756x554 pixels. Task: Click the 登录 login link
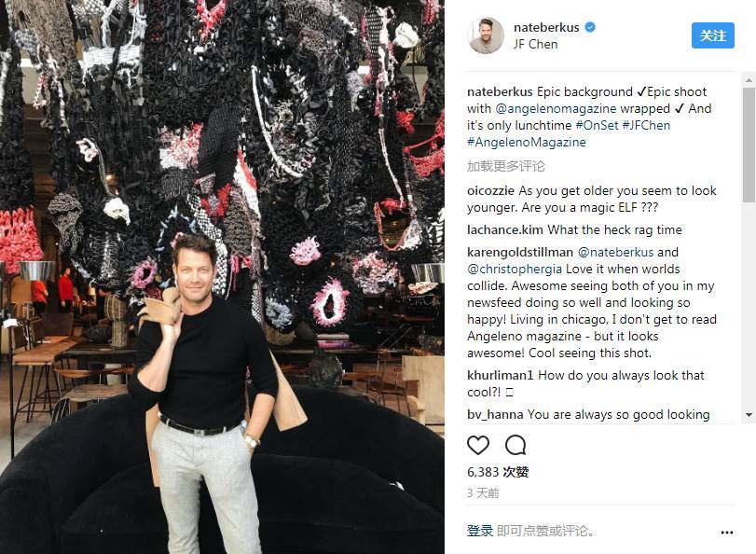480,531
